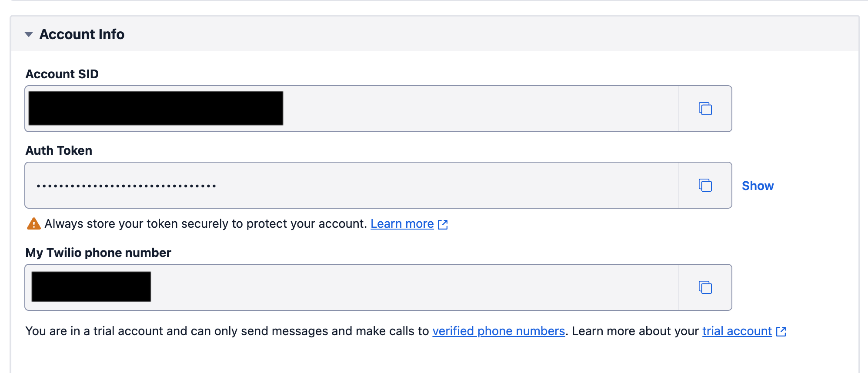Open the trial account link
The image size is (868, 373).
[737, 331]
